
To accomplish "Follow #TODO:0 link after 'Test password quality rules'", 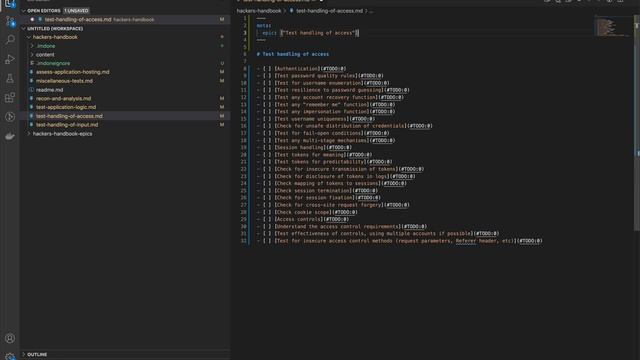I will tap(371, 76).
